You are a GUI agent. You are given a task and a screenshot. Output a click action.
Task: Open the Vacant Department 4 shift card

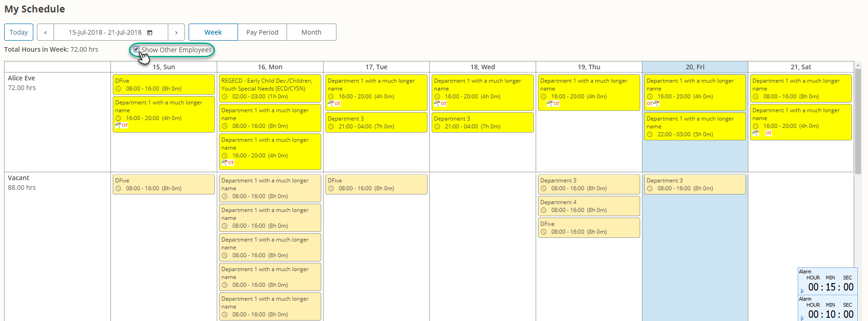pos(589,206)
